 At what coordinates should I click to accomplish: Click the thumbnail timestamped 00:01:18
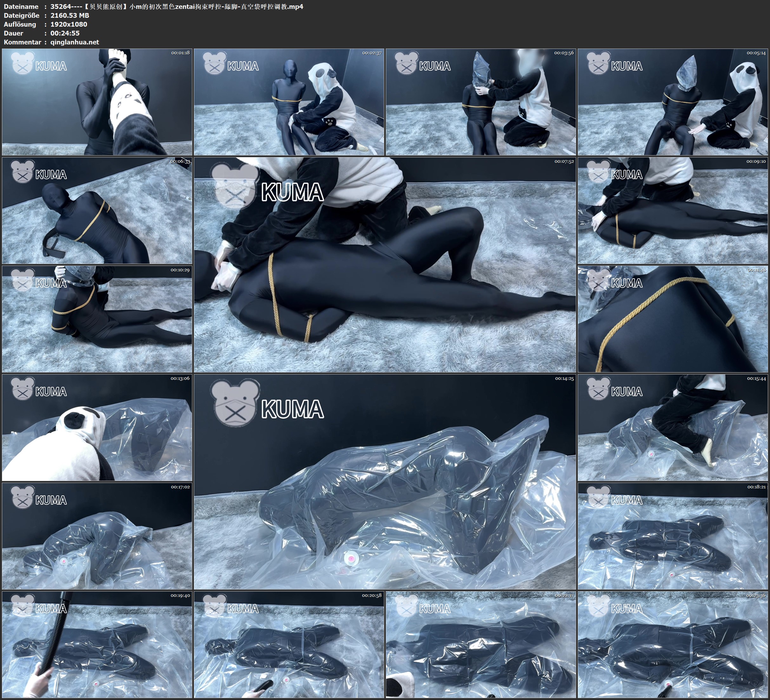click(x=97, y=102)
